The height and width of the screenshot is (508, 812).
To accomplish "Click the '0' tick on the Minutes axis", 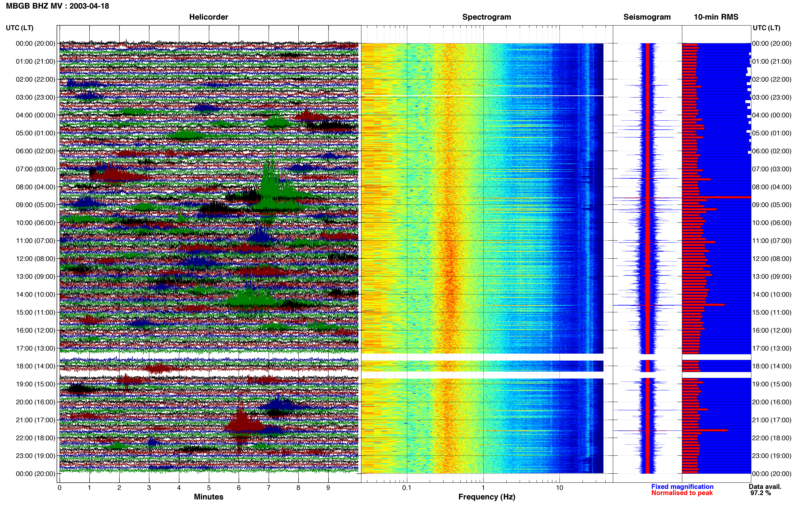I will (x=59, y=488).
